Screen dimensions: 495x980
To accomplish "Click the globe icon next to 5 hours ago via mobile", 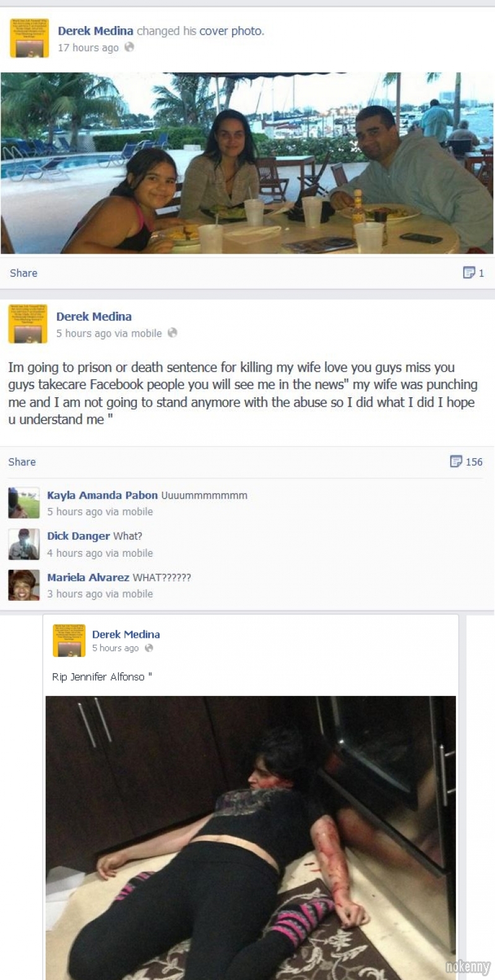I will (173, 333).
